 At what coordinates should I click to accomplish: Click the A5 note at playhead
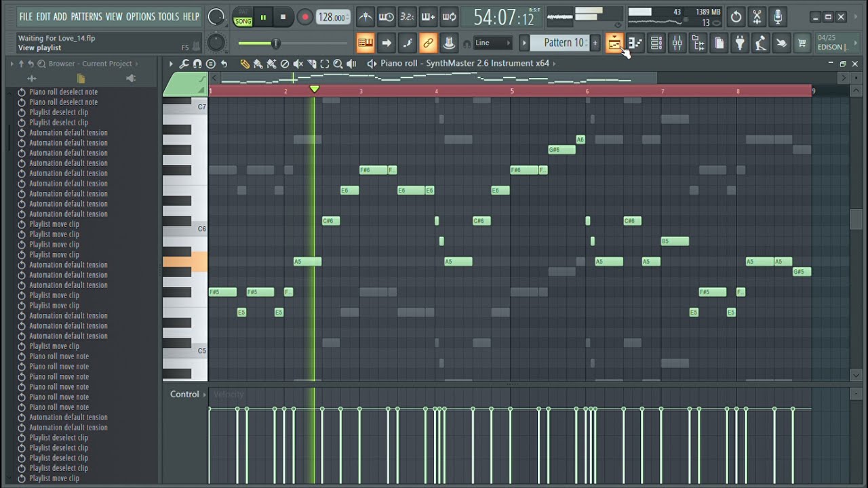(x=307, y=262)
